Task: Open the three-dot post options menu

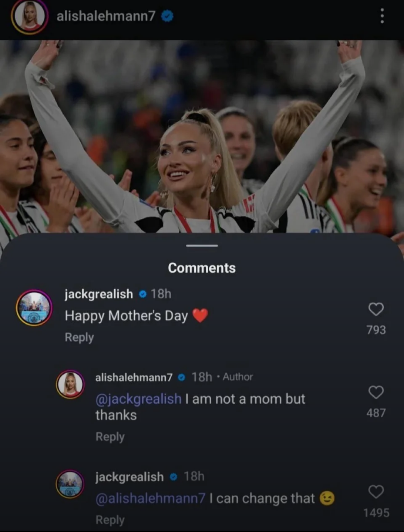Action: [x=382, y=16]
